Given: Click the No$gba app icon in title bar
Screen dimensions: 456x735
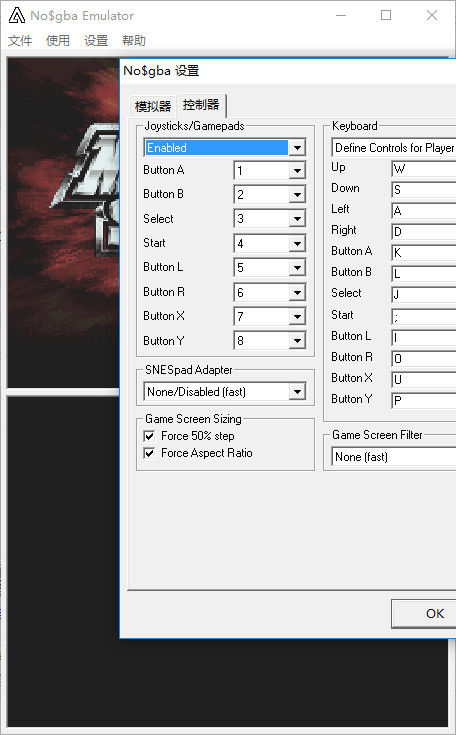Looking at the screenshot, I should (x=16, y=15).
